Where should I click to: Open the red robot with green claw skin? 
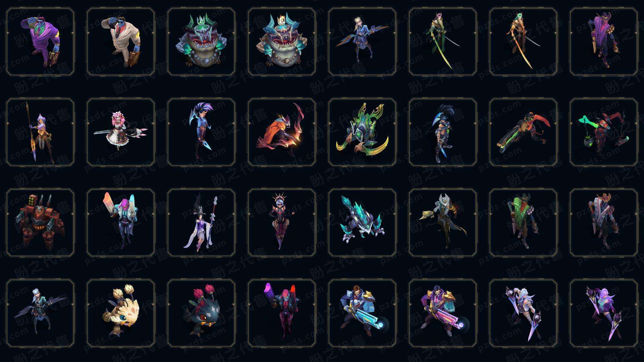click(x=604, y=132)
